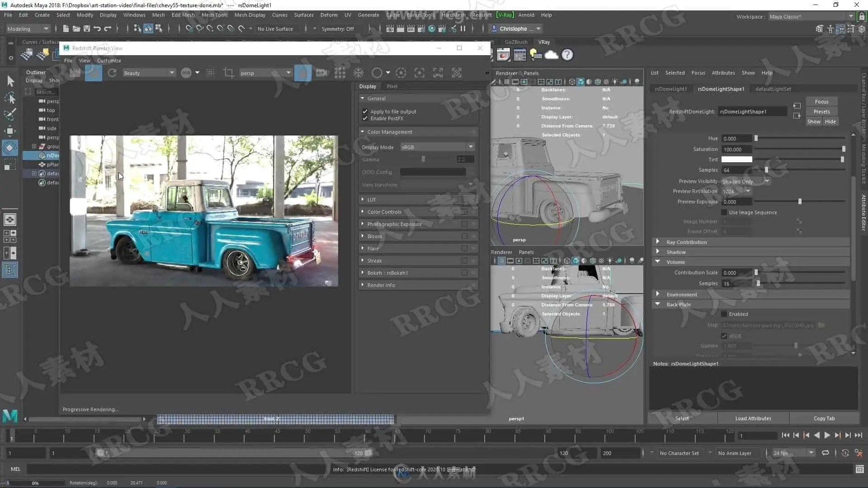Select the crop region render tool
The height and width of the screenshot is (488, 868).
tap(229, 73)
